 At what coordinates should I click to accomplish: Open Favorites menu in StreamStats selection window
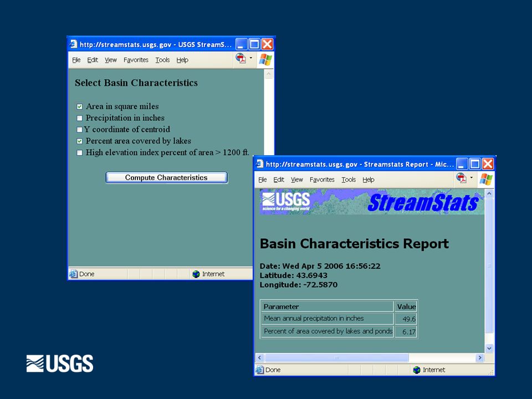point(136,60)
